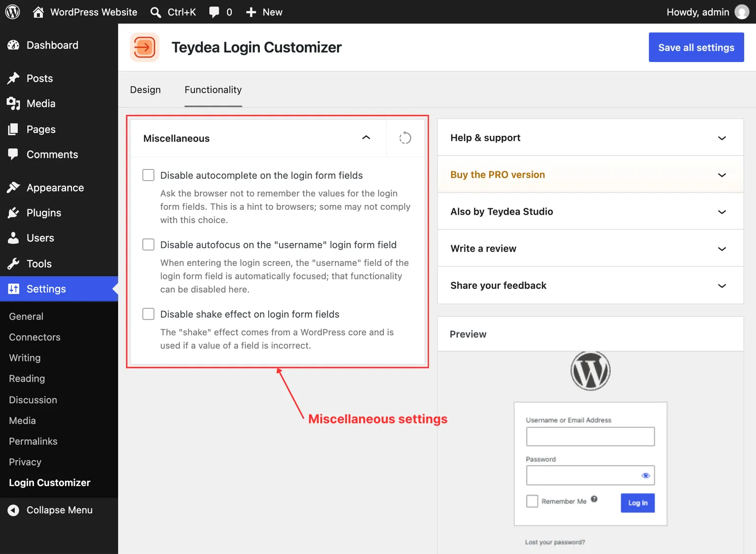Check Disable autofocus on username field

(x=148, y=245)
